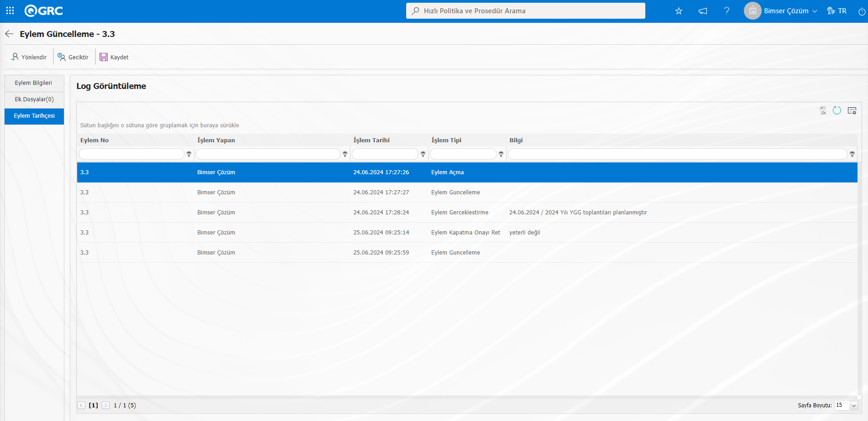Screen dimensions: 868x421
Task: Sort by İşlem Tipi column header
Action: coord(446,140)
